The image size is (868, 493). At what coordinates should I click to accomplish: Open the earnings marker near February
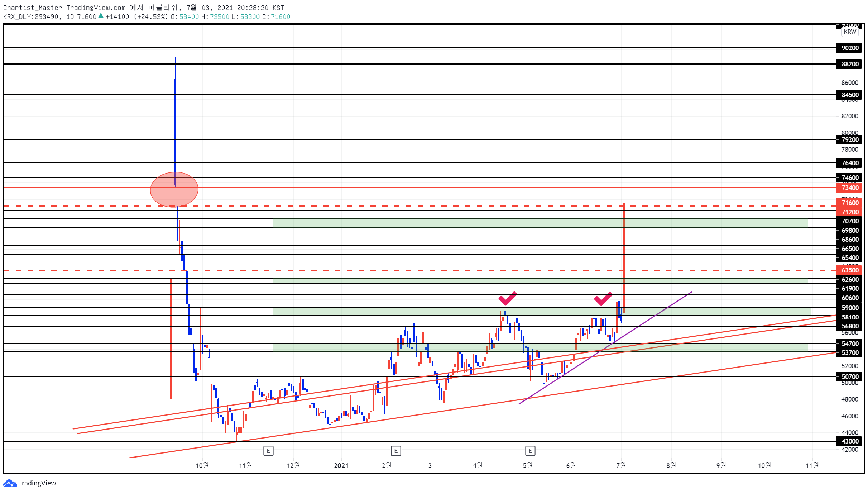[396, 451]
